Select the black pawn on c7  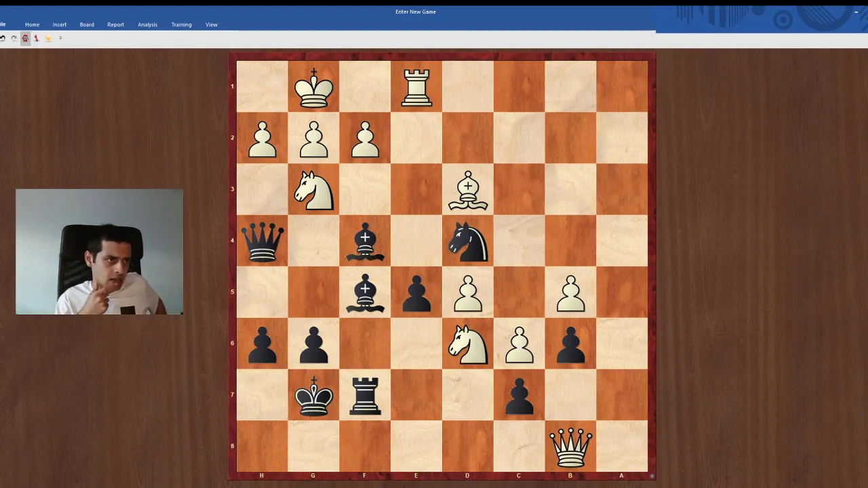pyautogui.click(x=519, y=396)
